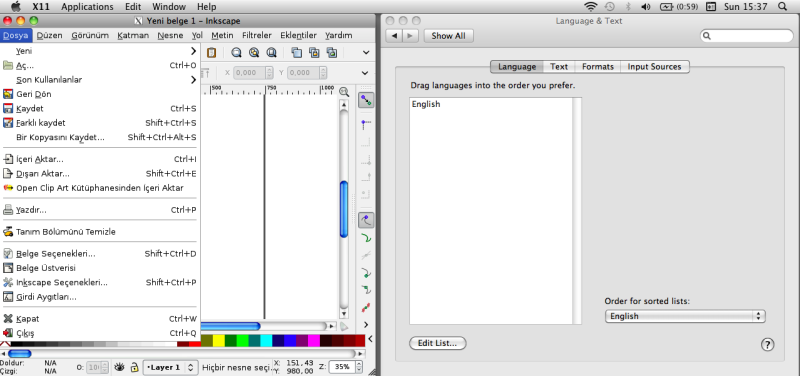Viewport: 800px width, 376px height.
Task: Click the magnifier icon beside the ruler
Action: click(x=344, y=92)
